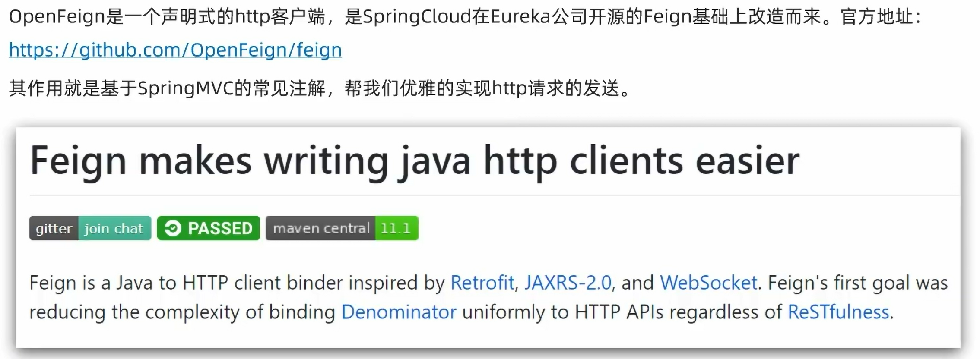980x359 pixels.
Task: Click the circular check icon in PASSED badge
Action: 173,228
